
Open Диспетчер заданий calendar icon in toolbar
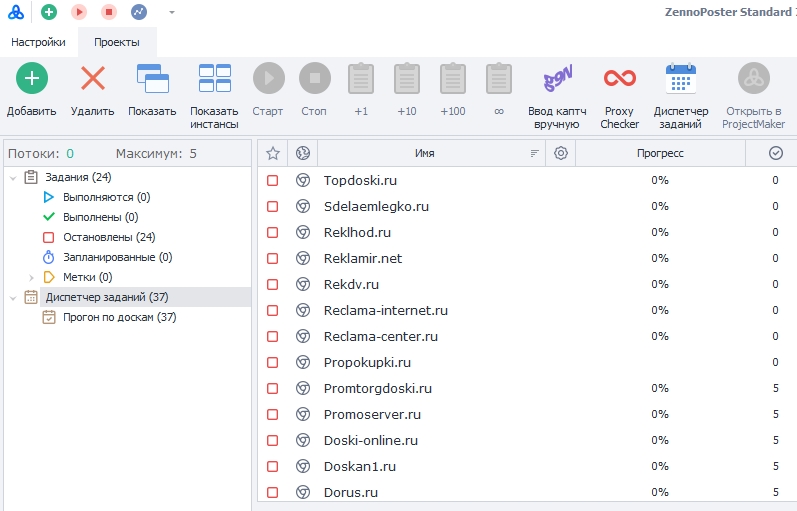click(x=681, y=78)
